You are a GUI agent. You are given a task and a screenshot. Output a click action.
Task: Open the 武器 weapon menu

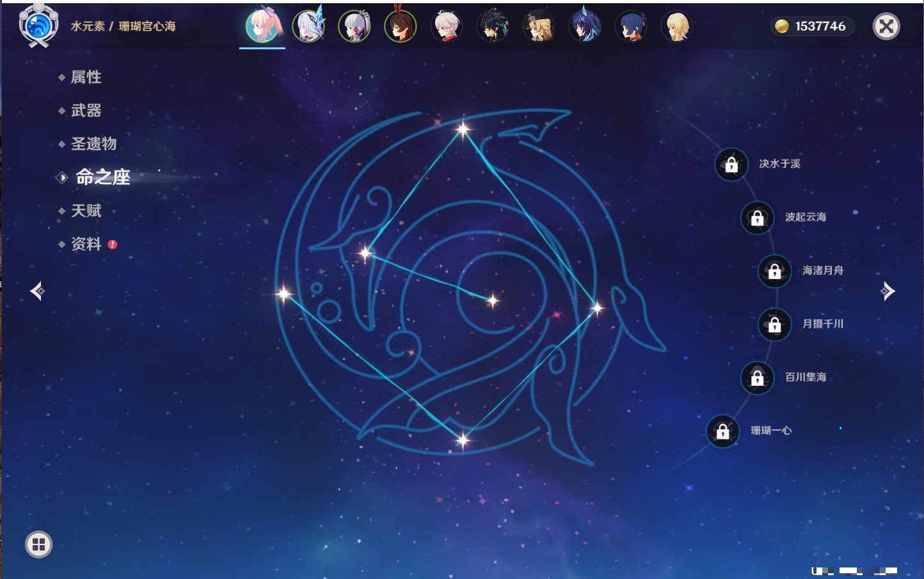(x=86, y=111)
